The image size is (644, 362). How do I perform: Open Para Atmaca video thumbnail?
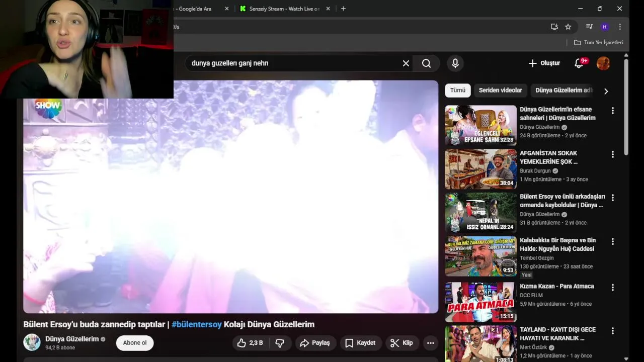pos(480,302)
